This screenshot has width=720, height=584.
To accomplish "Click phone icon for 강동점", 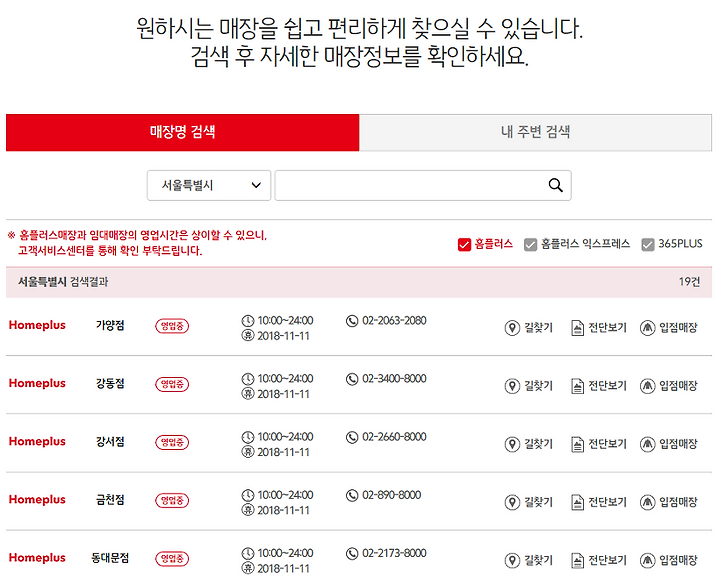I will coord(352,379).
